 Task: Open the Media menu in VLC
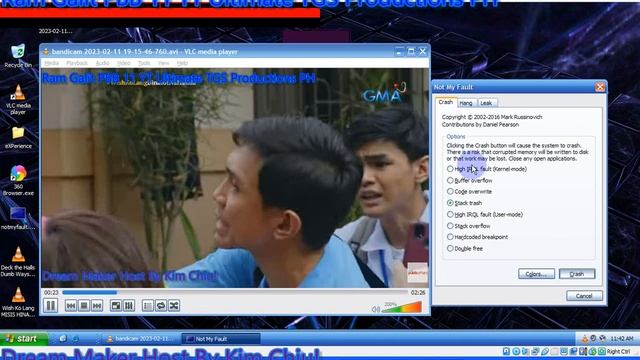[51, 63]
